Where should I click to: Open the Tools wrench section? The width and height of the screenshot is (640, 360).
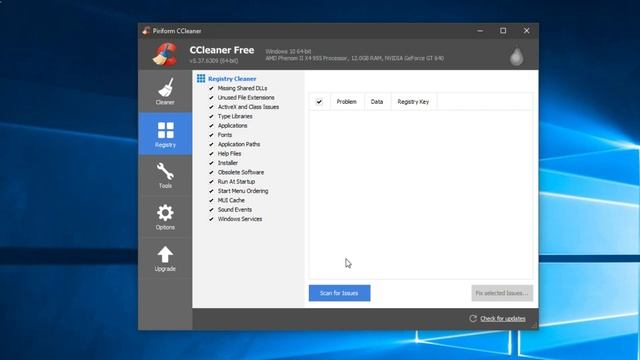tap(165, 175)
